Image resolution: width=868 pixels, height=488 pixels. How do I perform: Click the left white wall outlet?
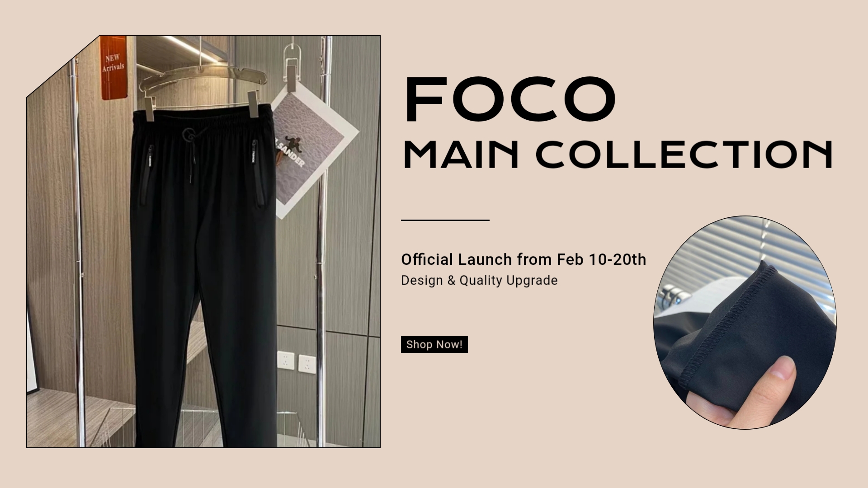286,361
